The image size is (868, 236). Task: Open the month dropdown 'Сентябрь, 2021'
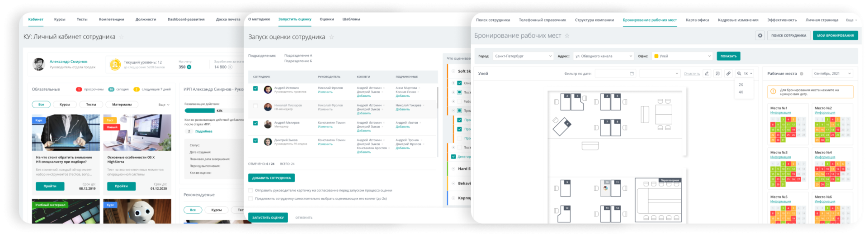coord(832,73)
